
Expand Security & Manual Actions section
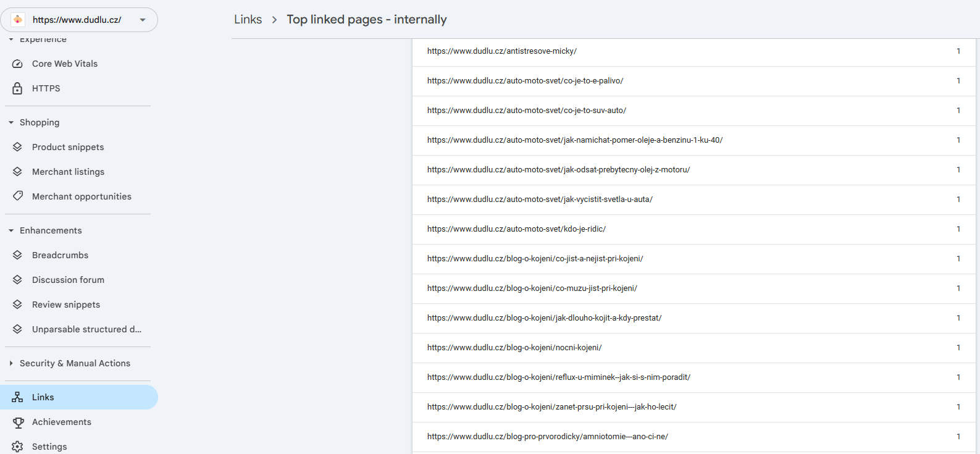11,363
